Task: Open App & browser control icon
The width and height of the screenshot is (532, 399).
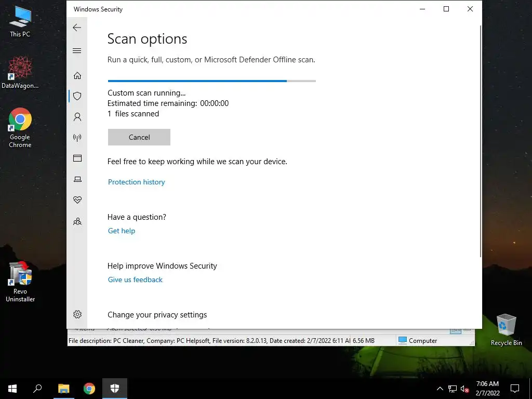Action: (x=77, y=158)
